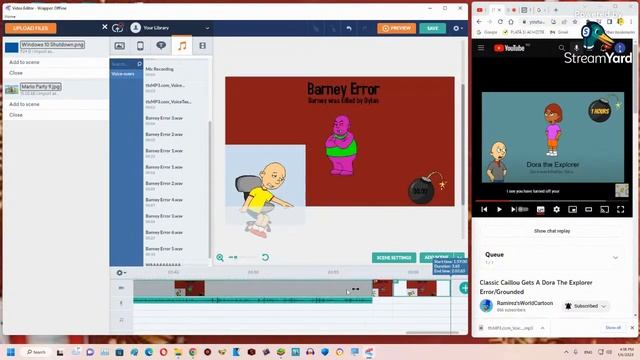This screenshot has height=360, width=640.
Task: Click the Scene Settings button
Action: (394, 258)
